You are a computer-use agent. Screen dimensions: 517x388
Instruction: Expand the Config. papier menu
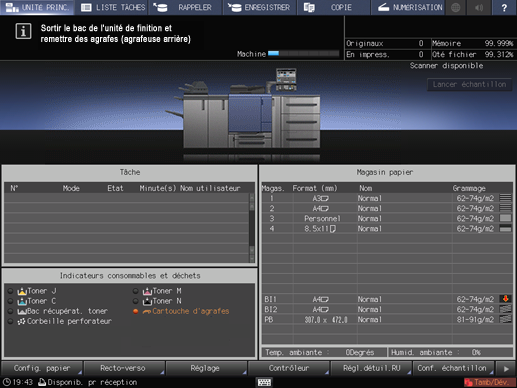[42, 368]
